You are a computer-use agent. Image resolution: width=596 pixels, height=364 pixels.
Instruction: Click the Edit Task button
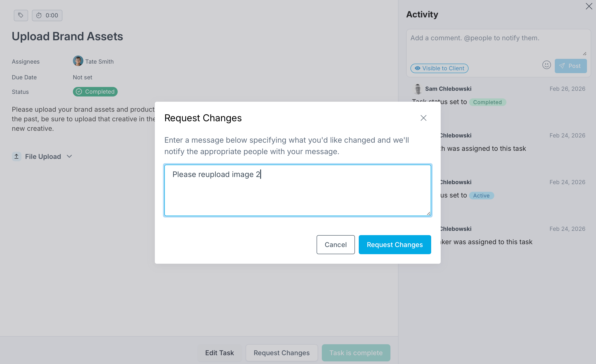coord(219,353)
